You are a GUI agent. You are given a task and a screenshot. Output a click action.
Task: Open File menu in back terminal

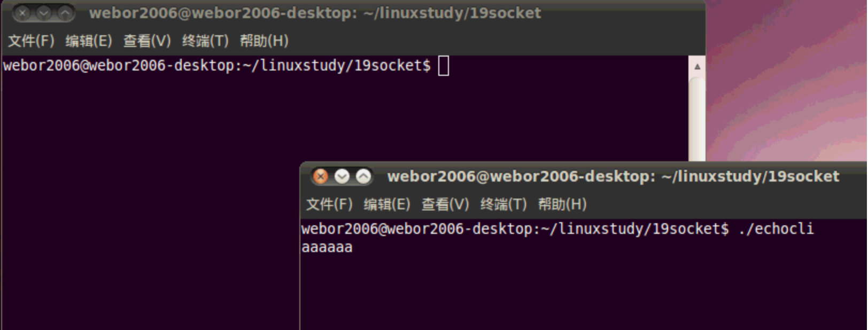[31, 41]
